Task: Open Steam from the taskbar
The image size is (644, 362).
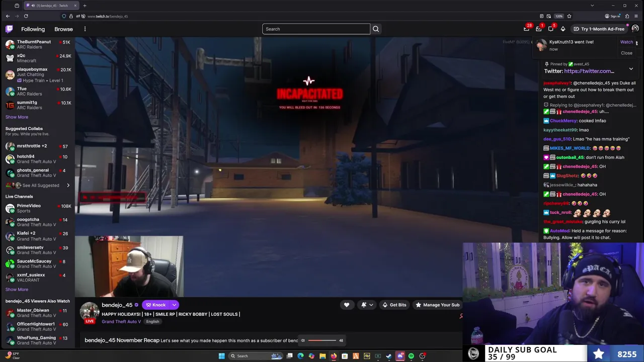Action: [x=389, y=356]
